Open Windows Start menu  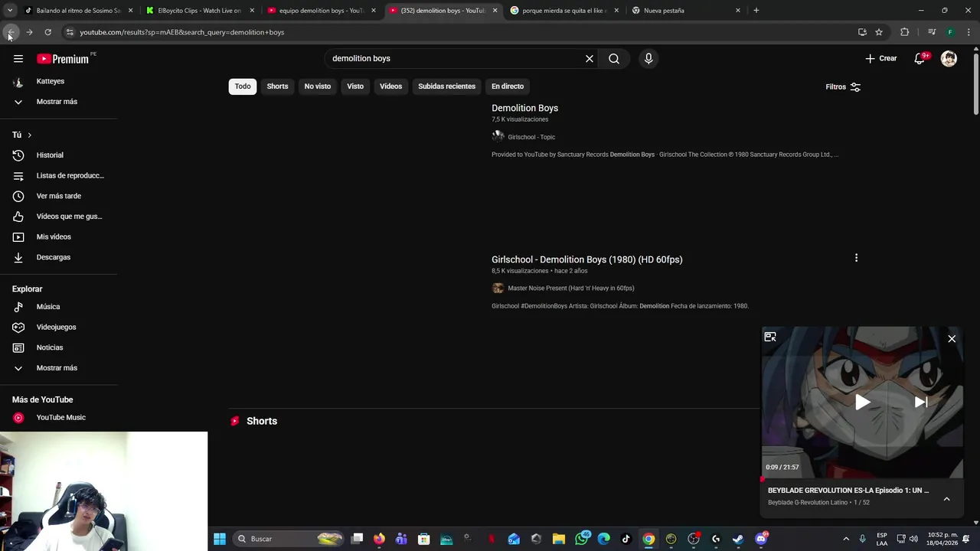tap(220, 539)
